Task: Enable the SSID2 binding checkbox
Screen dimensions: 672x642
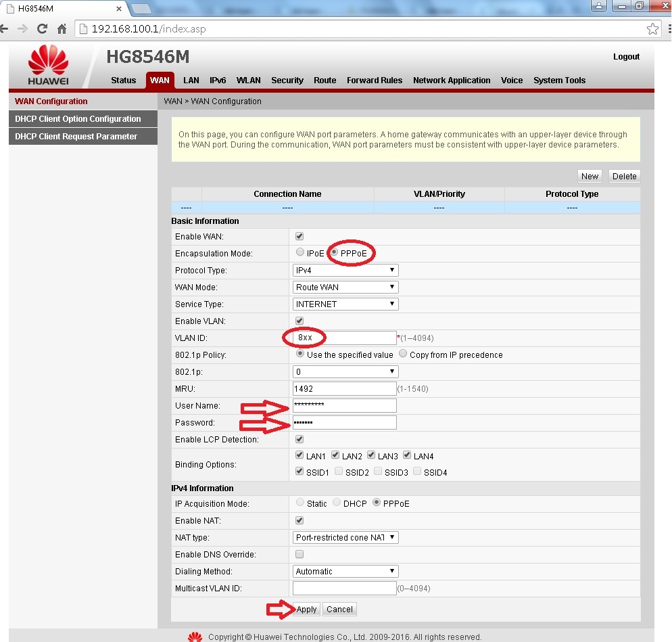Action: click(339, 472)
